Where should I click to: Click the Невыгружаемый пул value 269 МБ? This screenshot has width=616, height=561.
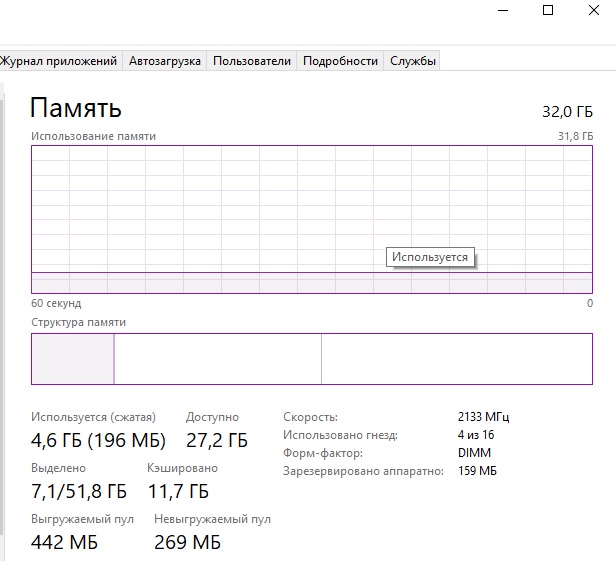click(187, 542)
